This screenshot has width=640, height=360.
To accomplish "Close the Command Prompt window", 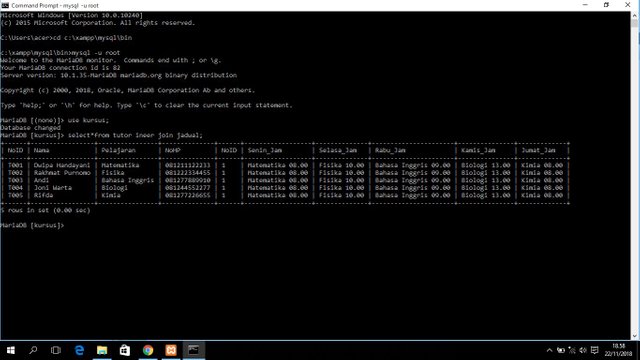I will (x=628, y=5).
